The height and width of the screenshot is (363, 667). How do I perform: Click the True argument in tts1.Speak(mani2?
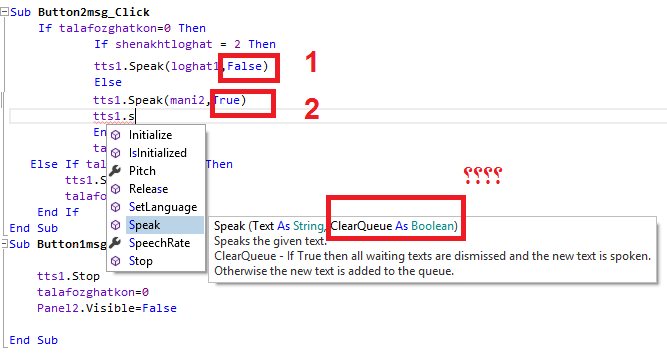(x=226, y=100)
